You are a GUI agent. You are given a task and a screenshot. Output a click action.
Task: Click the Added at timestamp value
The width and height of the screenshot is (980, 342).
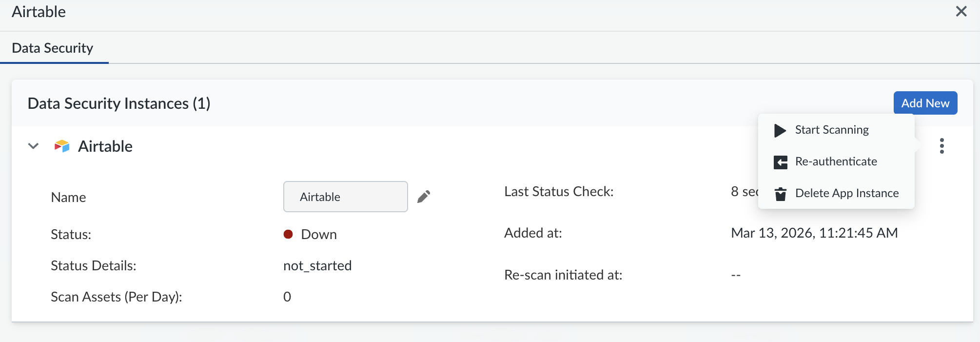814,233
